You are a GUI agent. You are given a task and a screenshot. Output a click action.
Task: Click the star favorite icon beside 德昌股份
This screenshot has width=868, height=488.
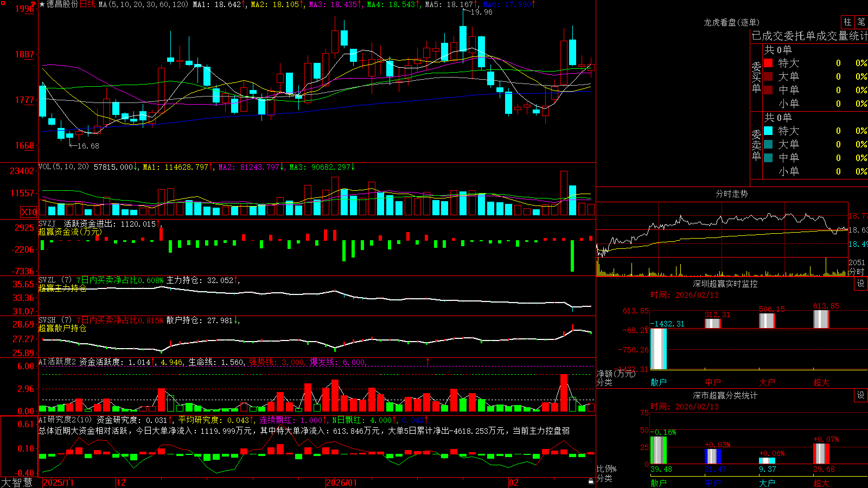click(x=42, y=4)
